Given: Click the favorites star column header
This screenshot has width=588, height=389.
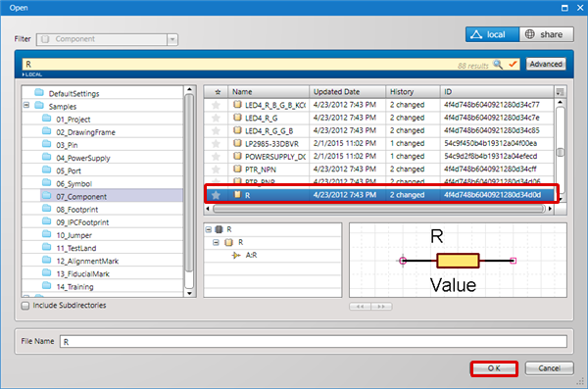Looking at the screenshot, I should 218,92.
